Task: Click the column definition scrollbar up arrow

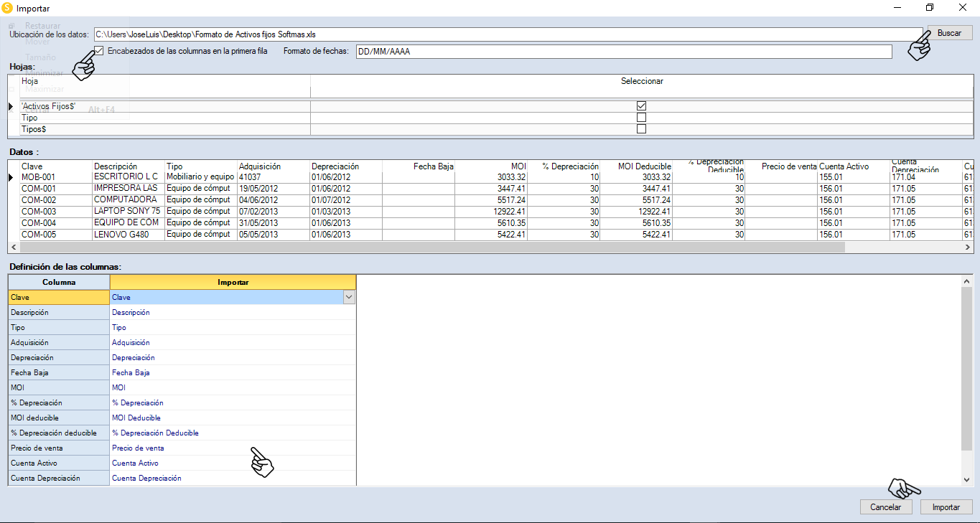Action: tap(966, 282)
